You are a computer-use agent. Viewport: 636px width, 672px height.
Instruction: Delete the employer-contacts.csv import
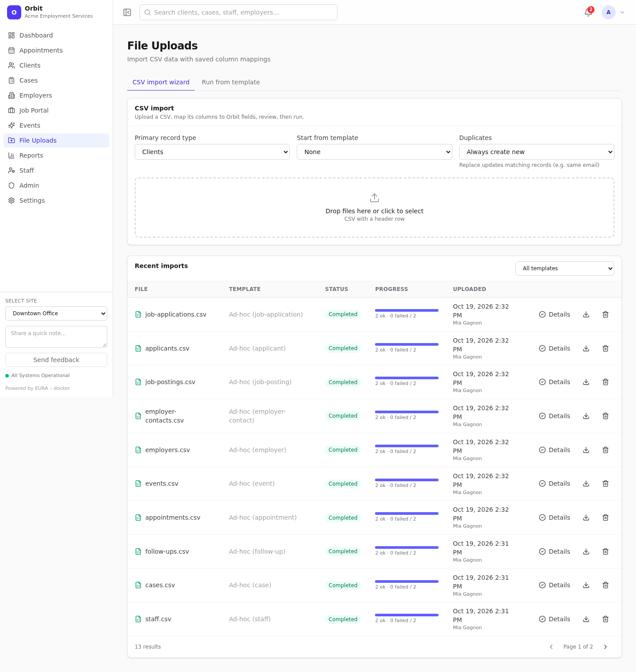click(606, 416)
